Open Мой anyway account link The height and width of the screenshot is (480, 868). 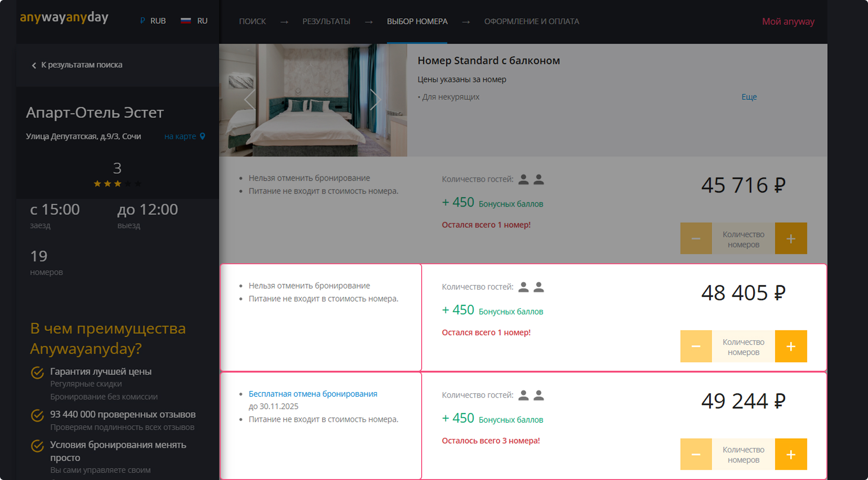coord(788,21)
